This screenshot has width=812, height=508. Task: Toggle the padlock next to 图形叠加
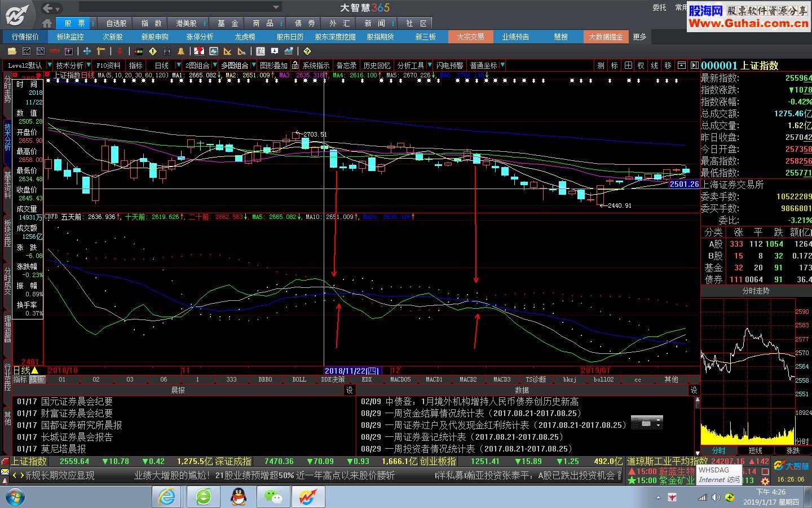coord(295,65)
